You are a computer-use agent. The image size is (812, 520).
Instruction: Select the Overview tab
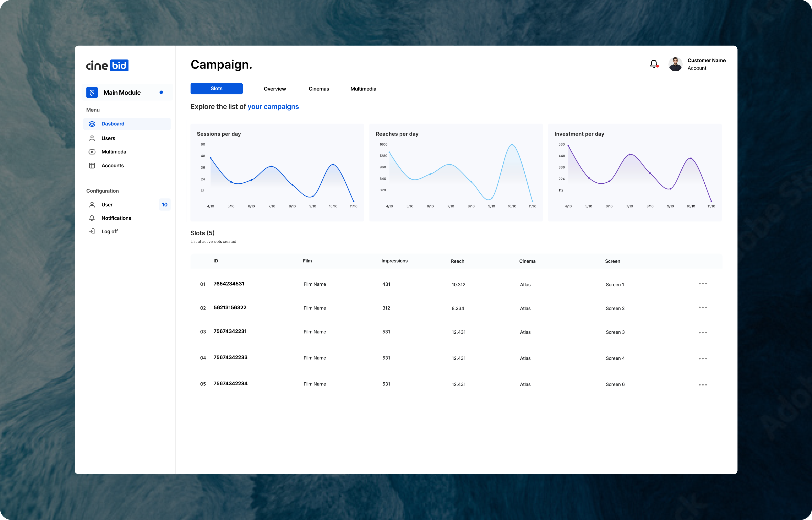(x=275, y=88)
